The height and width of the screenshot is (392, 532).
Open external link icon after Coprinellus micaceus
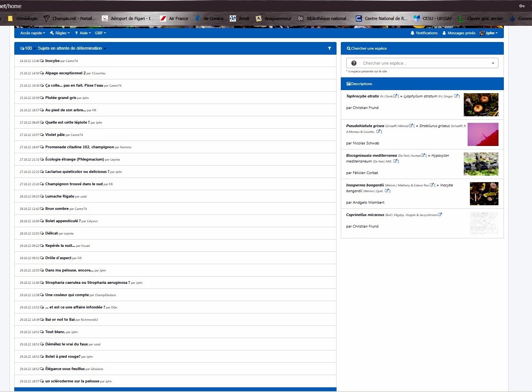point(440,215)
